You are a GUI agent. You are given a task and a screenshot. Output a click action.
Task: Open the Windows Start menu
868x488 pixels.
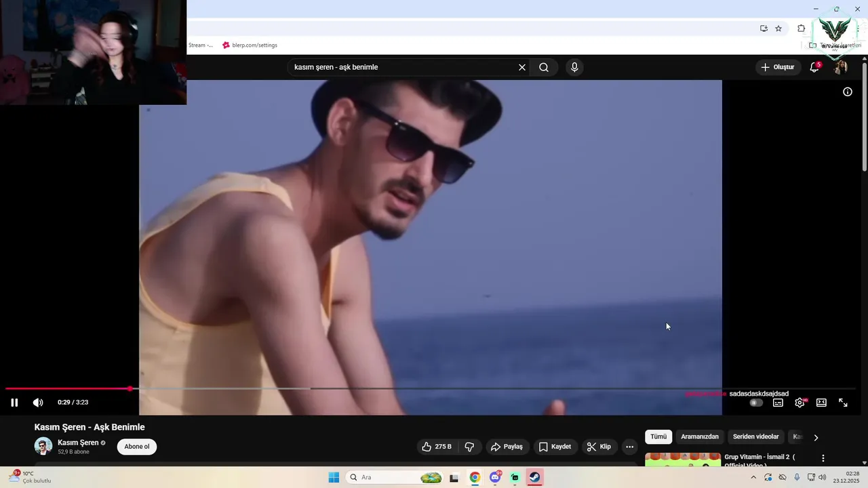(334, 477)
